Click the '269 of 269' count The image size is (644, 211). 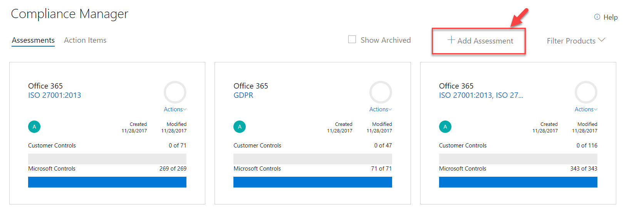point(173,169)
